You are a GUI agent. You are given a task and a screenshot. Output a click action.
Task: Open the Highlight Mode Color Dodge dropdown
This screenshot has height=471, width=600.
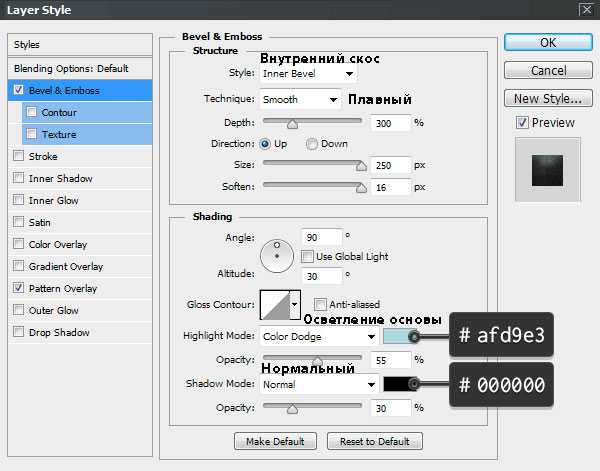[x=319, y=337]
